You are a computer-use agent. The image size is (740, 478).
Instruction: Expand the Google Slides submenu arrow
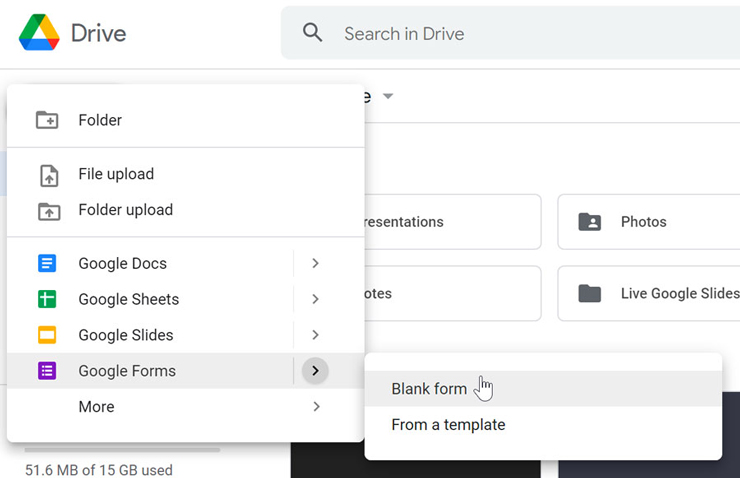pos(315,335)
